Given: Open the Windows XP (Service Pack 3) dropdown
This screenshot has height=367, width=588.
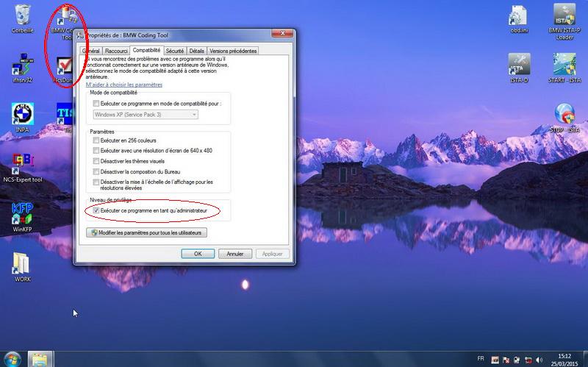Looking at the screenshot, I should coord(146,115).
